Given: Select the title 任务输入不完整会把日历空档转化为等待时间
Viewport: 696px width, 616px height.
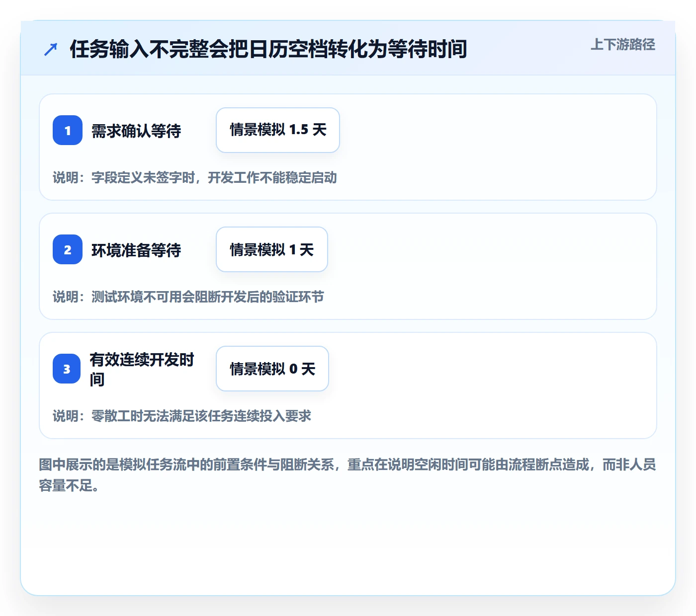Looking at the screenshot, I should click(268, 49).
